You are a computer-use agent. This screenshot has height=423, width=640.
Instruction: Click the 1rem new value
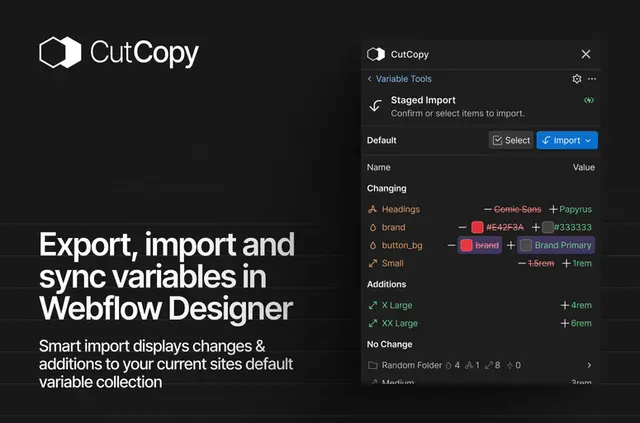(x=582, y=263)
